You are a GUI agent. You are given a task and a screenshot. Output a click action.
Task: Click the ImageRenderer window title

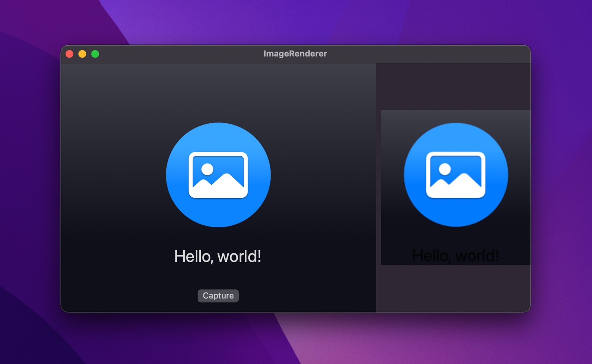coord(295,54)
